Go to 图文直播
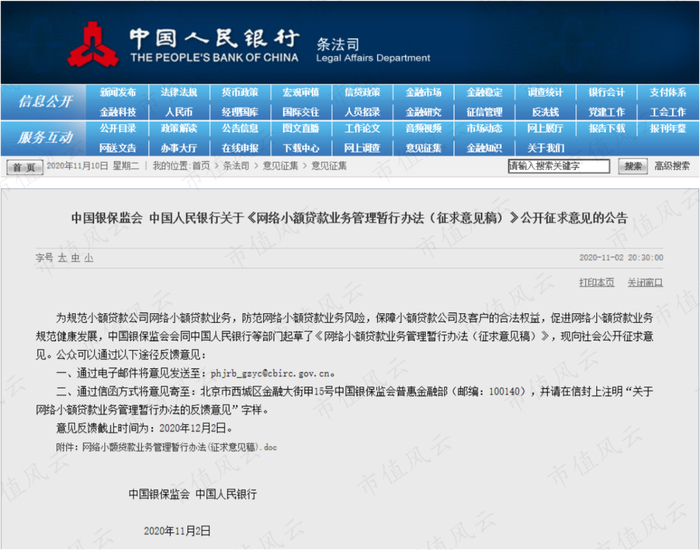Viewport: 700px width, 550px height. (x=301, y=129)
